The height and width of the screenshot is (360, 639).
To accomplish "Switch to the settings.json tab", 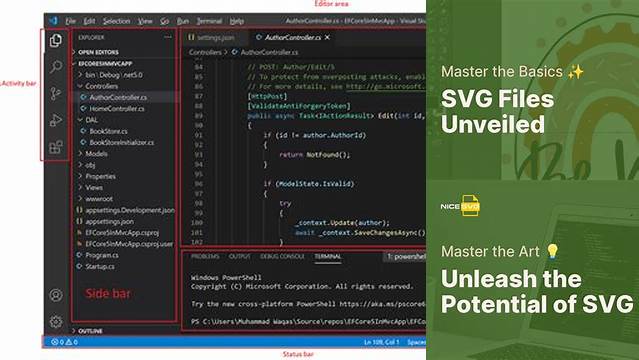I will 212,37.
